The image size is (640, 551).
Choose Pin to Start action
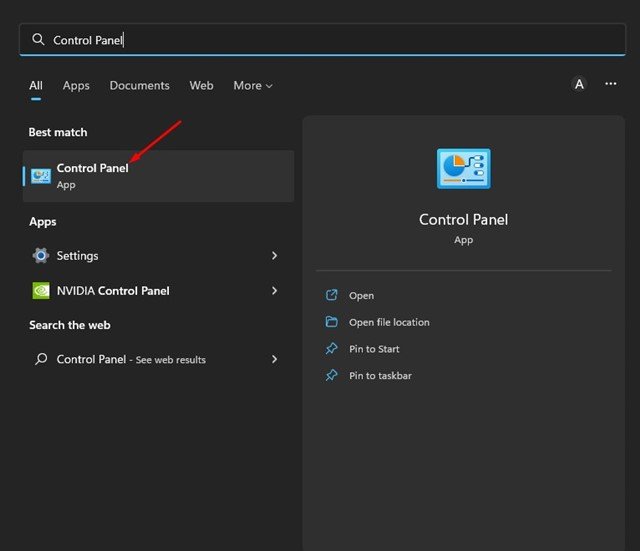pos(374,349)
